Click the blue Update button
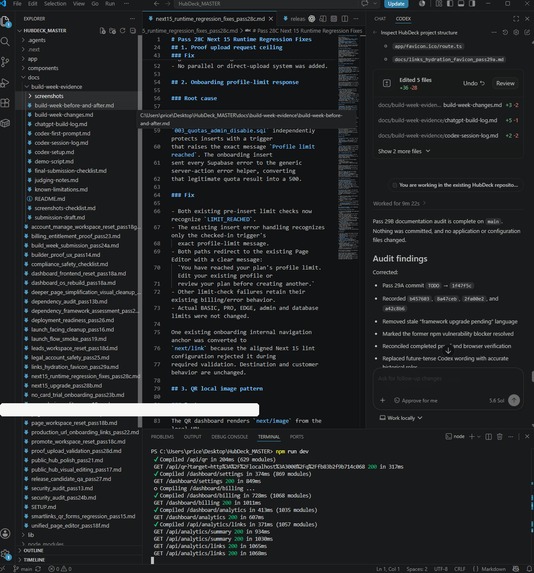Screen dimensions: 534x573 (396, 4)
